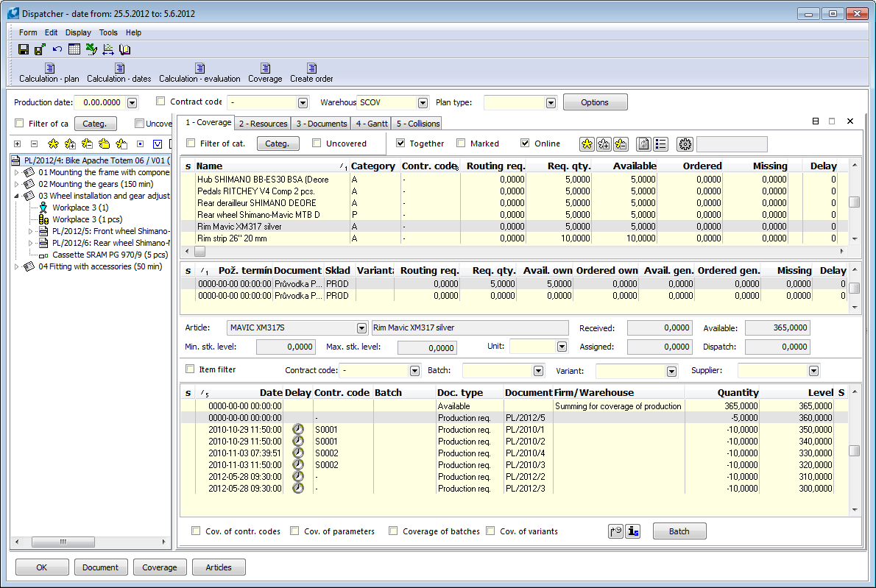The width and height of the screenshot is (876, 588).
Task: Click the green Excel export icon
Action: (x=91, y=49)
